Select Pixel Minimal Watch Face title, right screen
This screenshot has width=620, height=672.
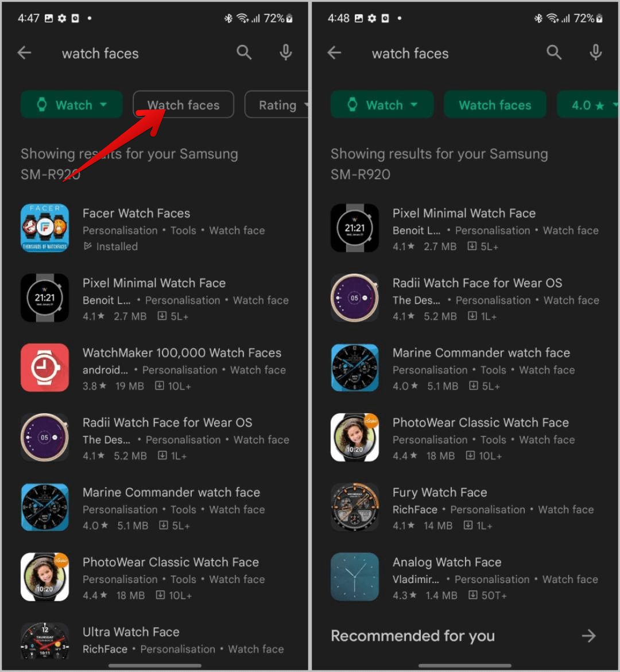click(464, 213)
